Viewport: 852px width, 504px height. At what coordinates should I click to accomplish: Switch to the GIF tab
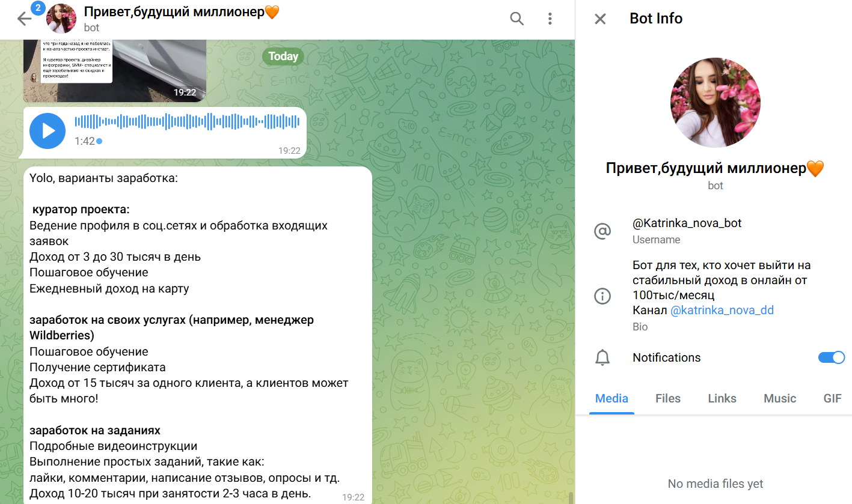tap(833, 398)
